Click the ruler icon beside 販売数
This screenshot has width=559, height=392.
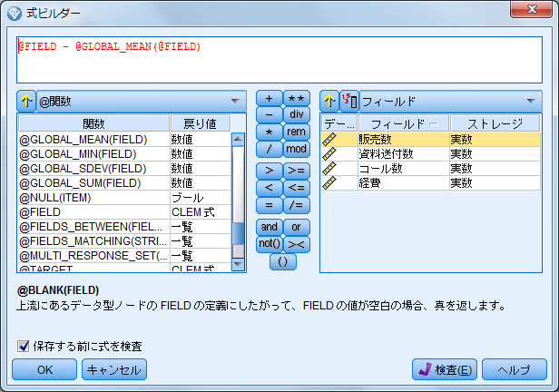pos(329,140)
